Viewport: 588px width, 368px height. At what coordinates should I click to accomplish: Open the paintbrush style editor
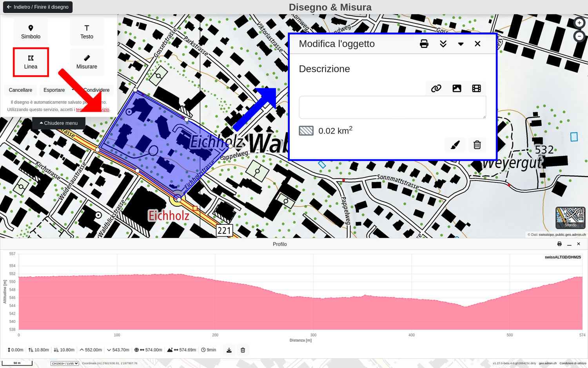click(455, 145)
